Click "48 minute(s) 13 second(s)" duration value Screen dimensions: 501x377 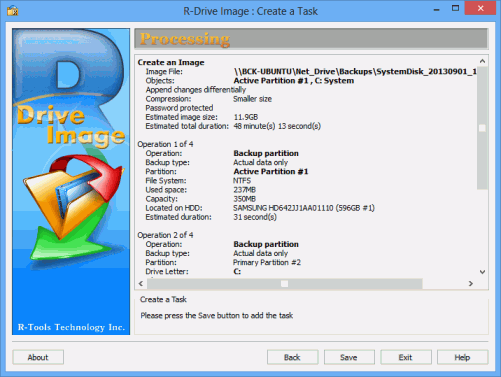[277, 126]
